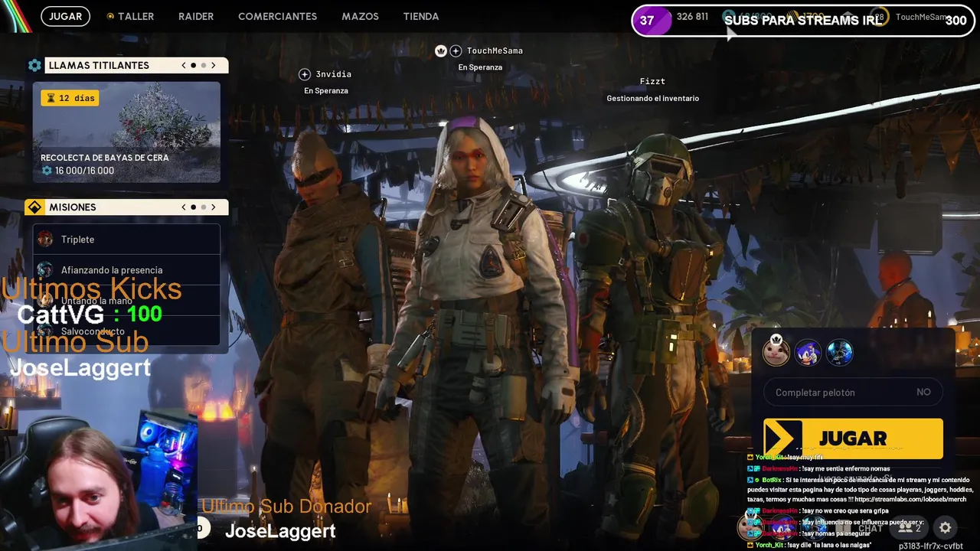Click the blue gear icon beside LLAMAS TITILANTES
This screenshot has height=551, width=980.
[x=34, y=65]
